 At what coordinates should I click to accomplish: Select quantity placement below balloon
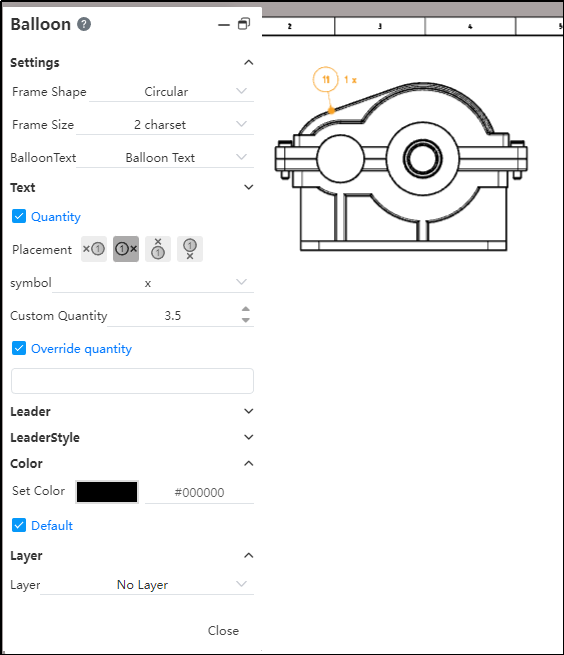[x=190, y=249]
